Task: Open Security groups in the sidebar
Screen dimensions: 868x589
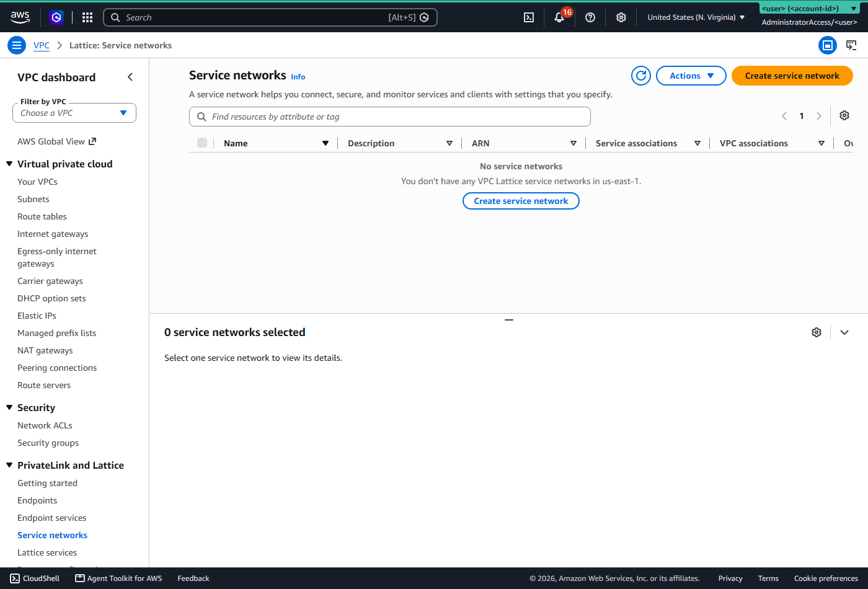Action: point(48,443)
